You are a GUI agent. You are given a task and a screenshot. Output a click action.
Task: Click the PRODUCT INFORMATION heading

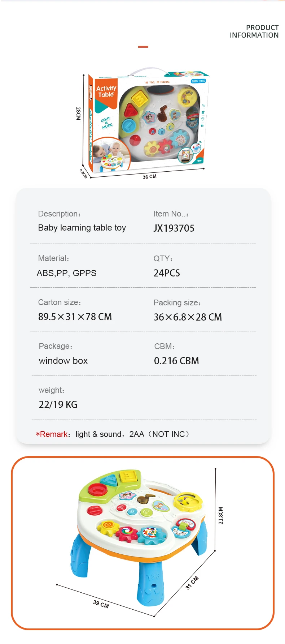coord(254,31)
